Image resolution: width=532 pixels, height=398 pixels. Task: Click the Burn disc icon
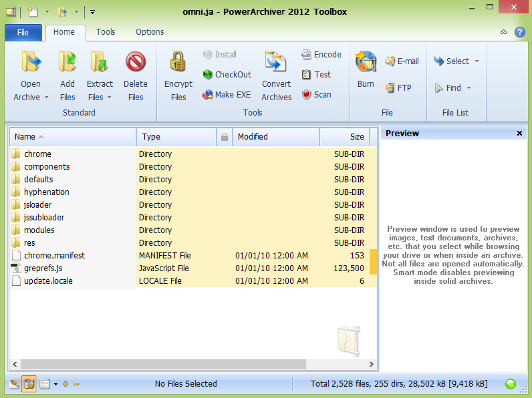pyautogui.click(x=366, y=62)
